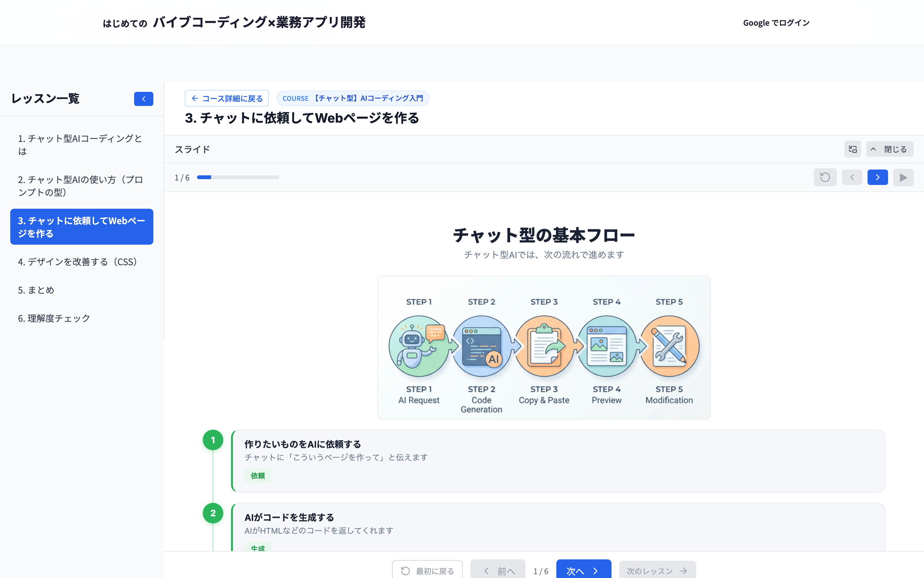Go back via コース詳細に戻る button

click(x=227, y=98)
